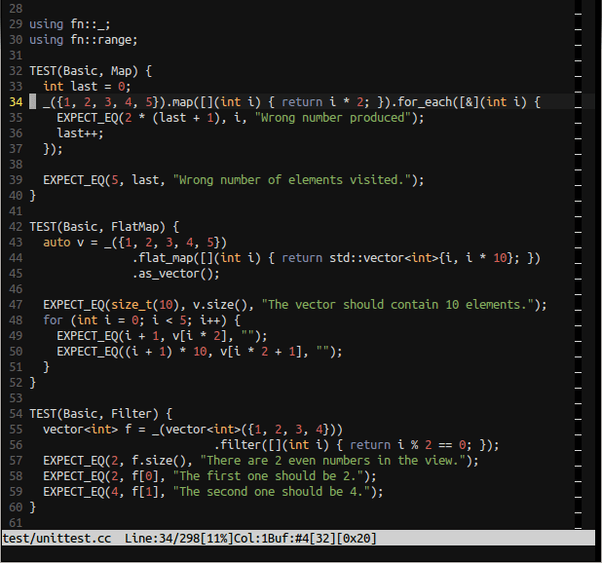Click 'return i % 2 == 0;' on line 56
Viewport: 602px width, 563px height.
pyautogui.click(x=410, y=445)
